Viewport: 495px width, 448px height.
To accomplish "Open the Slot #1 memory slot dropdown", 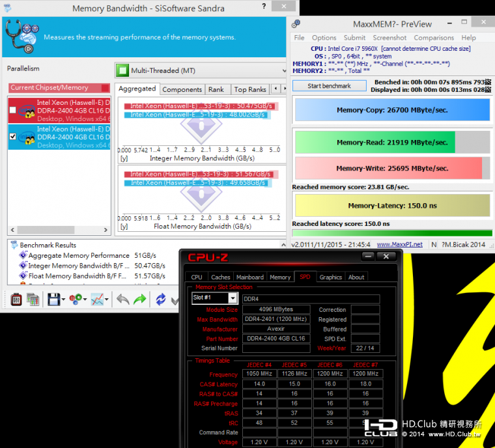I will [x=233, y=298].
